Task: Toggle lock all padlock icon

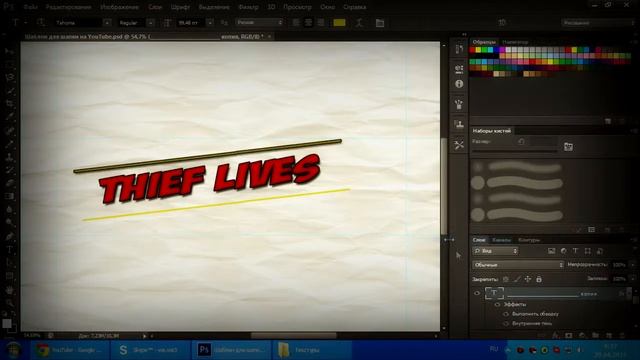Action: pyautogui.click(x=539, y=279)
